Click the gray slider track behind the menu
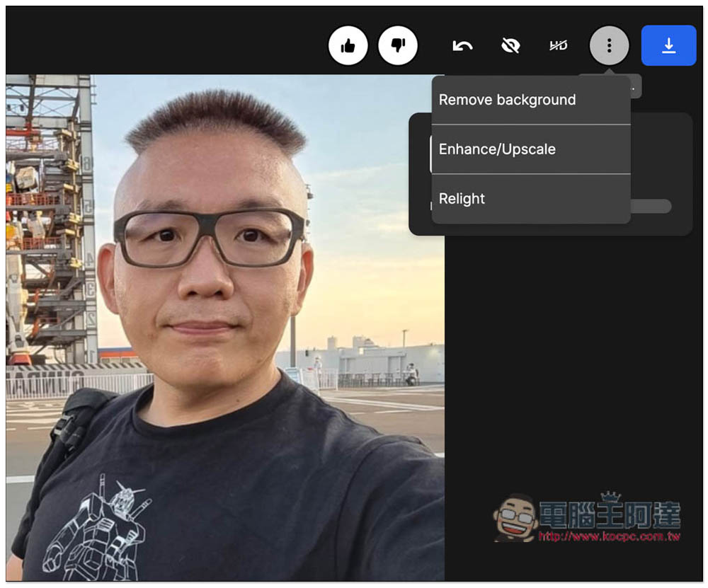Image resolution: width=708 pixels, height=588 pixels. pos(651,206)
